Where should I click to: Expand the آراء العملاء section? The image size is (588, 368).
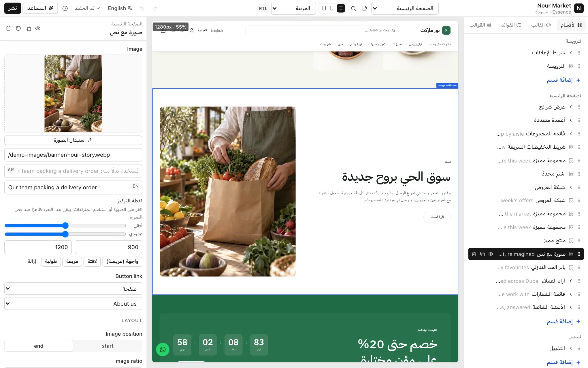[570, 281]
